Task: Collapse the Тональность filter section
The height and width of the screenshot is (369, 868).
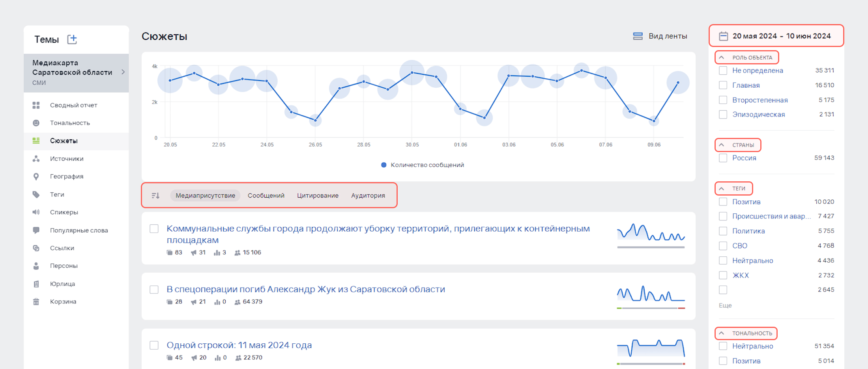Action: 722,333
